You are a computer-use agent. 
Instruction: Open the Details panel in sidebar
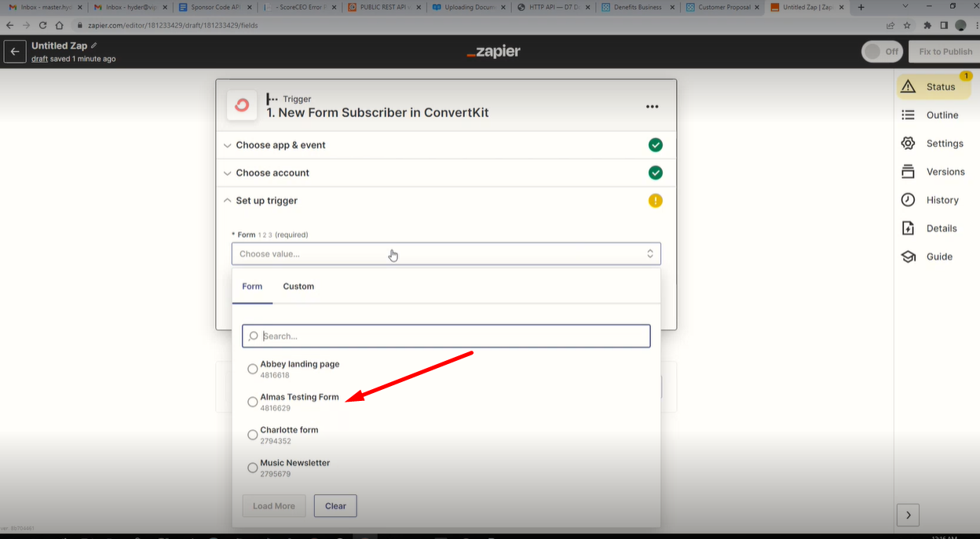(930, 228)
